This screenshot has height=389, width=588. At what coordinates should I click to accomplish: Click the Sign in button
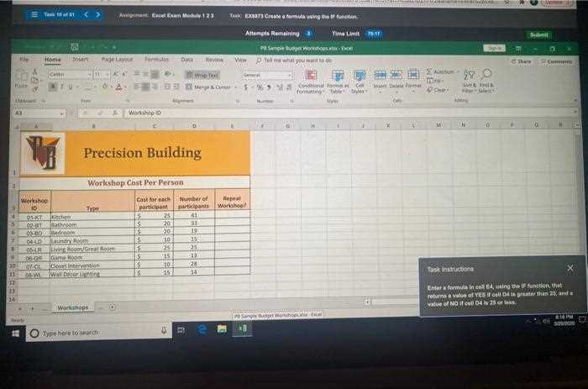pyautogui.click(x=494, y=48)
